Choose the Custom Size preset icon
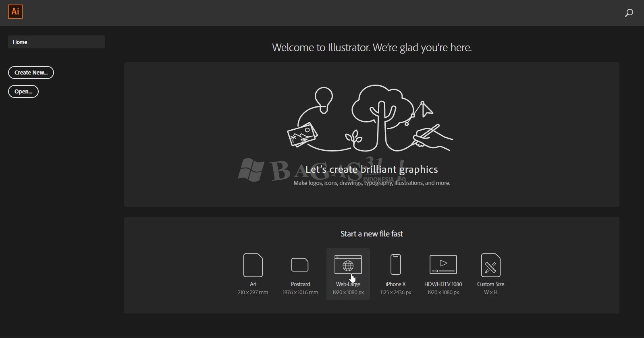 (491, 265)
